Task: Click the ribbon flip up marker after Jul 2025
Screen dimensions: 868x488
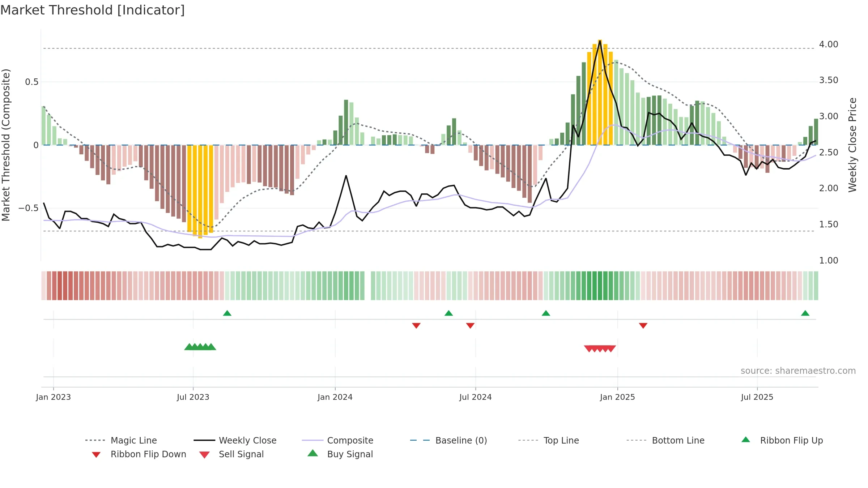Action: click(x=805, y=313)
